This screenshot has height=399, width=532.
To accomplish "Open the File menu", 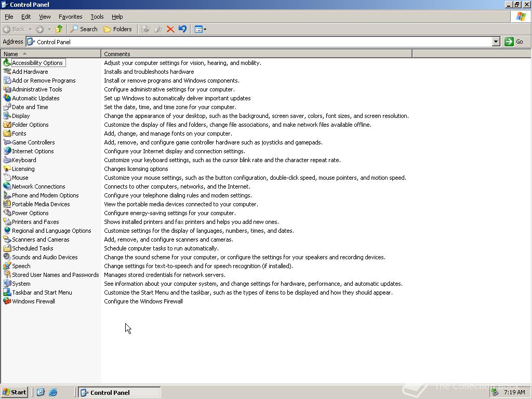I will [x=9, y=17].
